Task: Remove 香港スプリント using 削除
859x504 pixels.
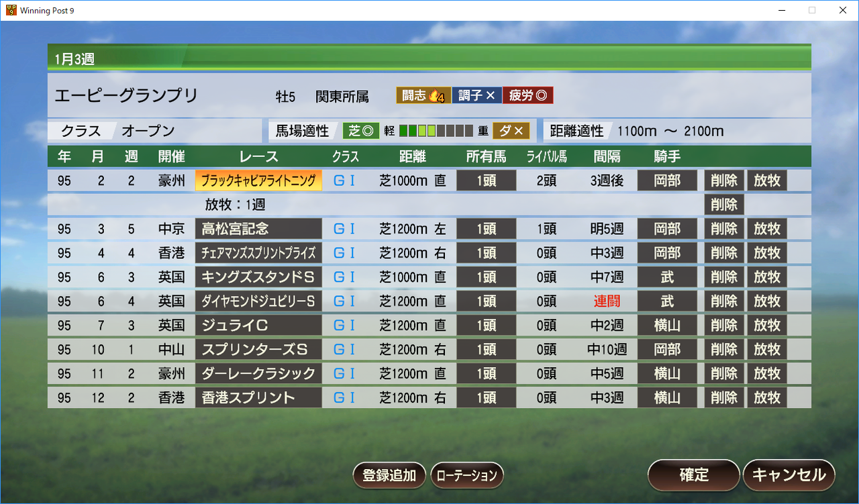Action: [724, 398]
